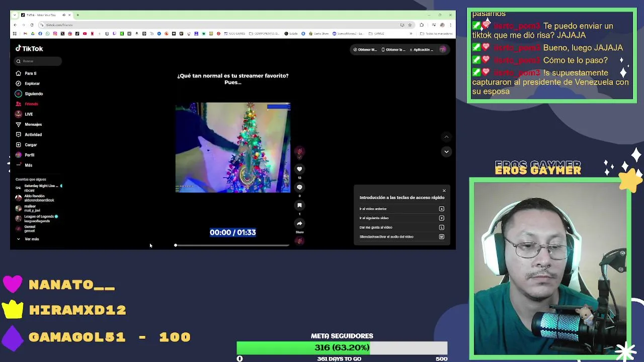Screen dimensions: 644x362
Task: Open the Instagram bookmark
Action: pyautogui.click(x=55, y=34)
